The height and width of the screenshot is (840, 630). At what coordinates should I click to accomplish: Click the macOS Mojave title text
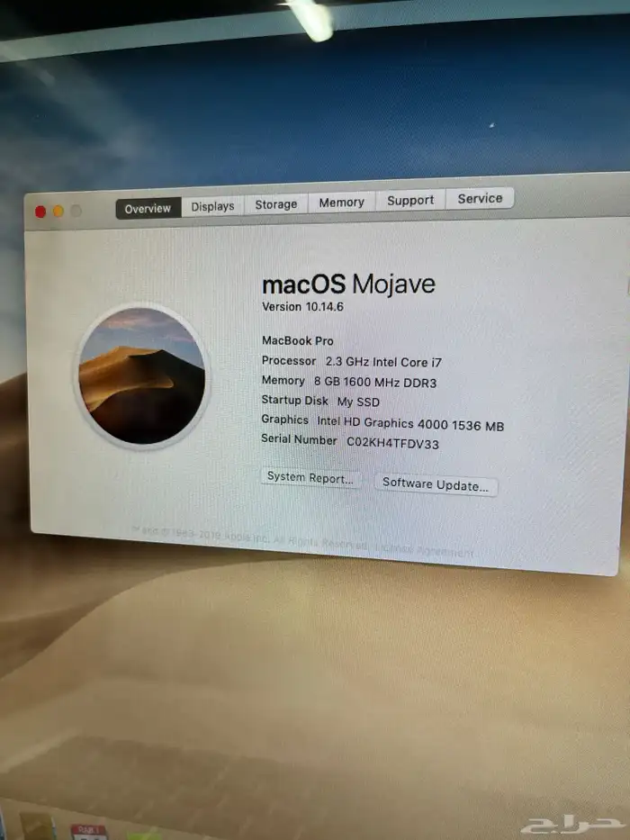tap(348, 284)
